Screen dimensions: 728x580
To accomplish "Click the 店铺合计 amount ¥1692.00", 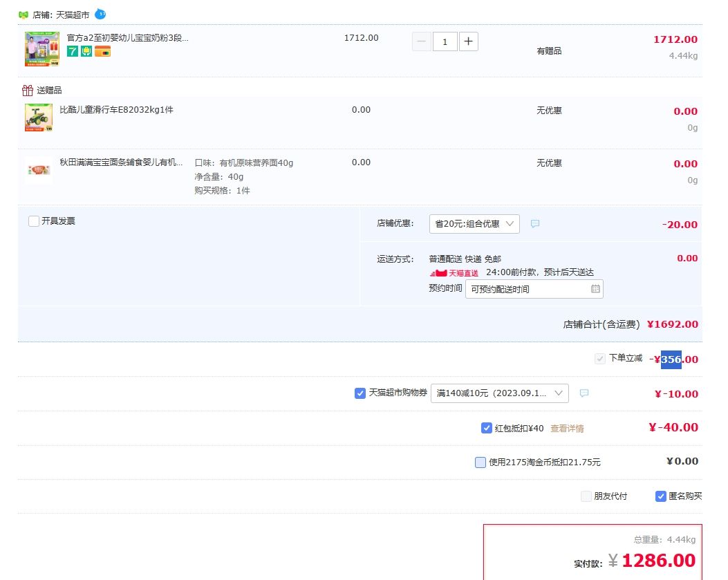I will tap(672, 324).
